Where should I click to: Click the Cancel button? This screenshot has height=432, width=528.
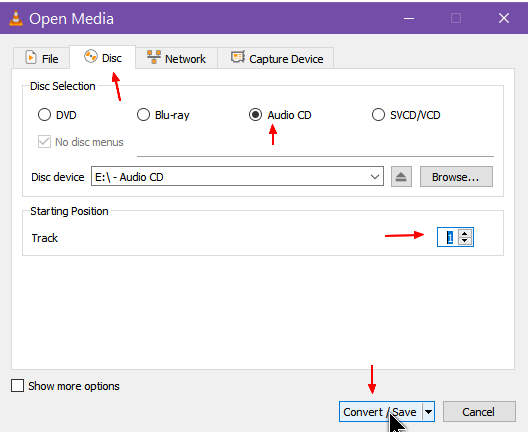(x=479, y=411)
